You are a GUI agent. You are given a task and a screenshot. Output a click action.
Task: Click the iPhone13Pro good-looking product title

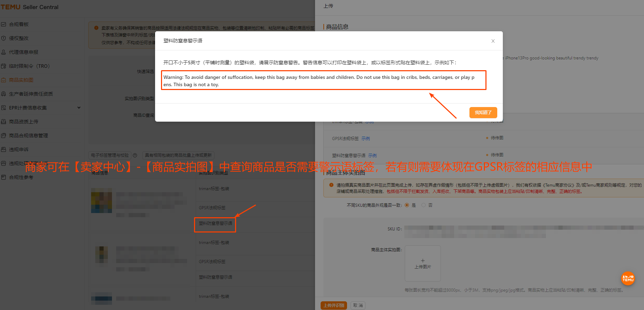pyautogui.click(x=552, y=58)
